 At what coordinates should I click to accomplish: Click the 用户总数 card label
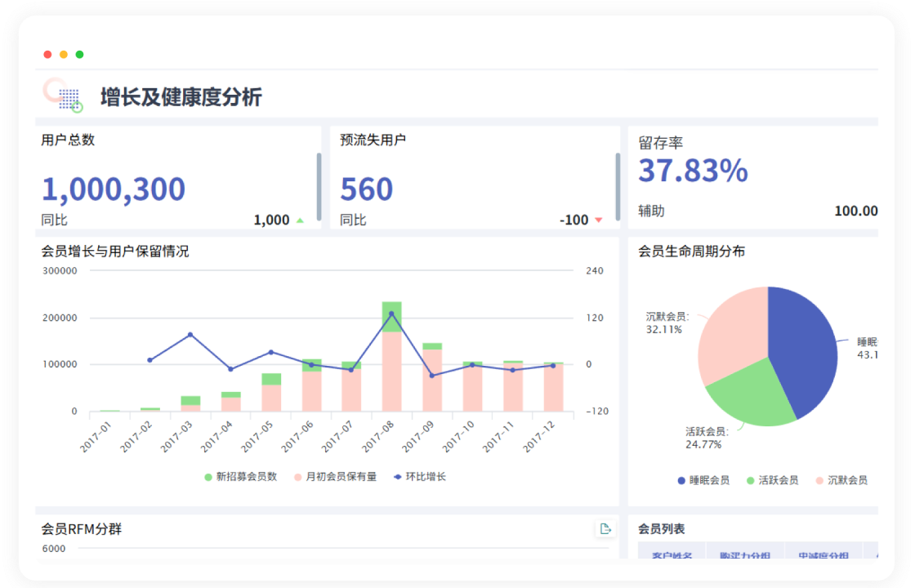68,140
